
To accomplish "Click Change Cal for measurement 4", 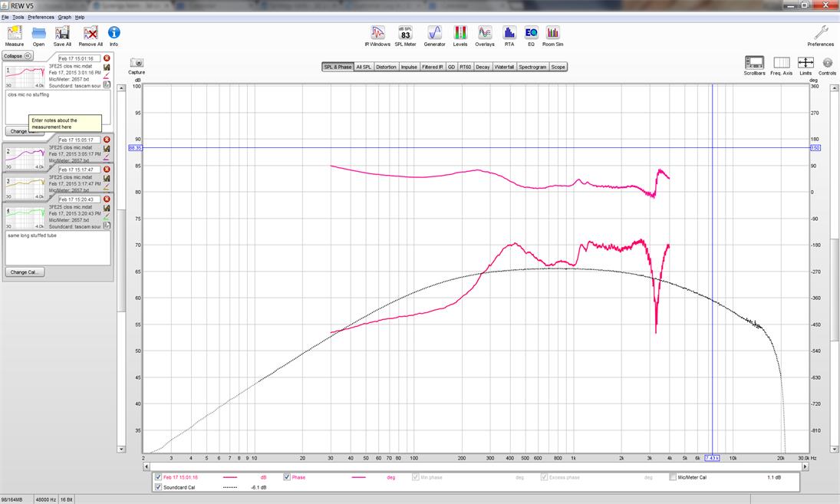I will point(25,272).
